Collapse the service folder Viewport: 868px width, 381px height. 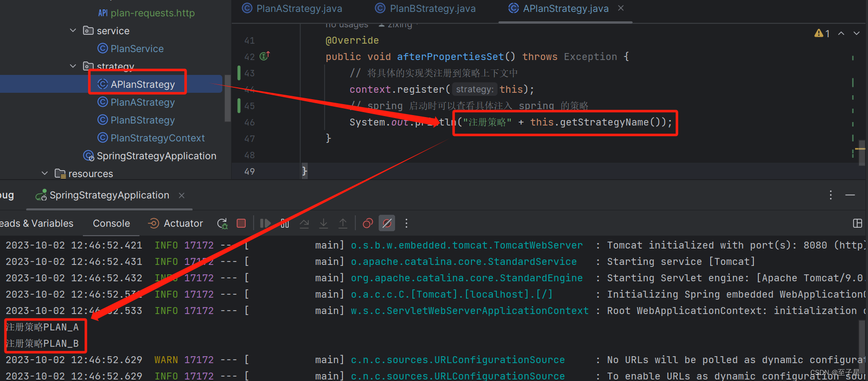pos(73,31)
